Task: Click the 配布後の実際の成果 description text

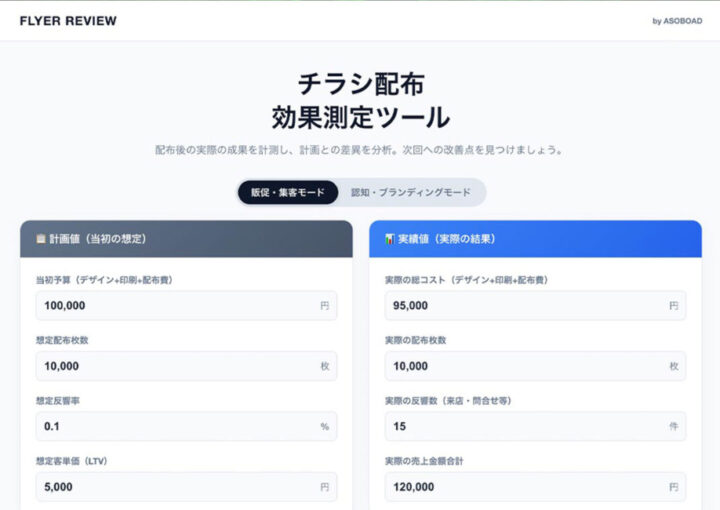Action: coord(360,150)
